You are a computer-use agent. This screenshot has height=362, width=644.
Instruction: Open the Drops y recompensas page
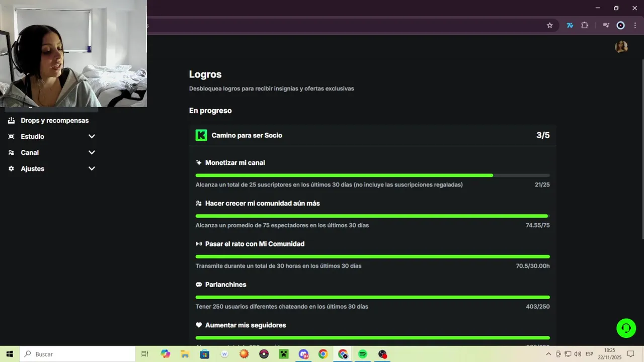[x=54, y=121]
